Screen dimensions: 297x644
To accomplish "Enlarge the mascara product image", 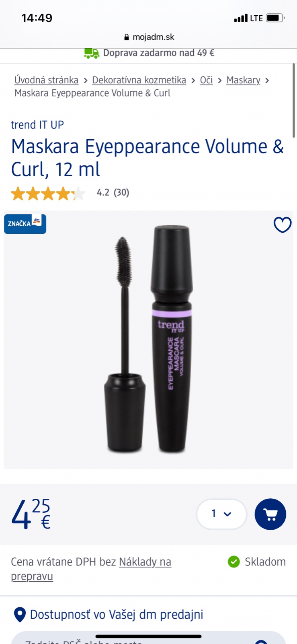I will point(148,339).
